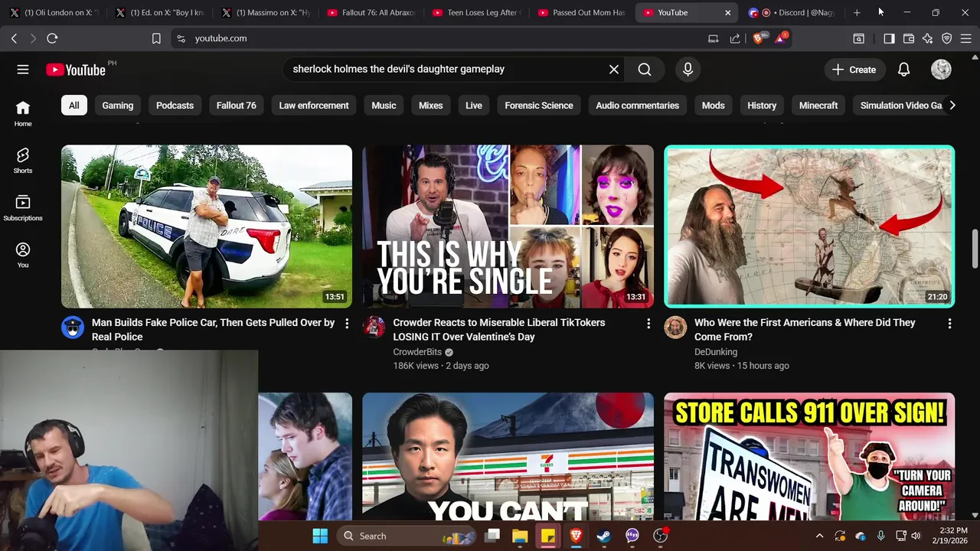The width and height of the screenshot is (980, 551).
Task: Select the History filter chip
Action: 762,106
